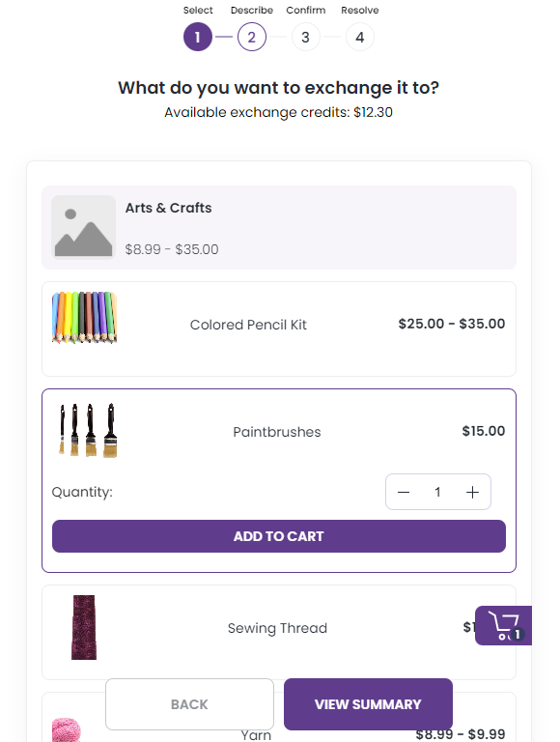Click the Paintbrushes quantity value field
Viewport: 560px width, 742px height.
tap(437, 492)
